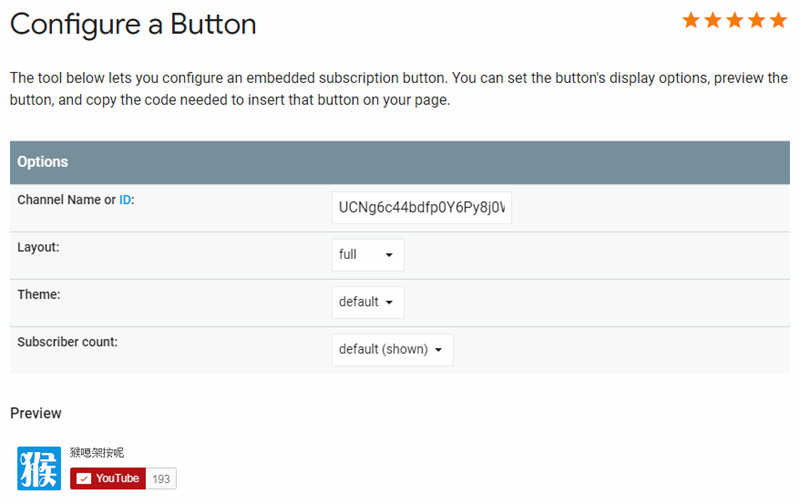Image resolution: width=800 pixels, height=504 pixels.
Task: Click the second orange rating star
Action: [714, 20]
